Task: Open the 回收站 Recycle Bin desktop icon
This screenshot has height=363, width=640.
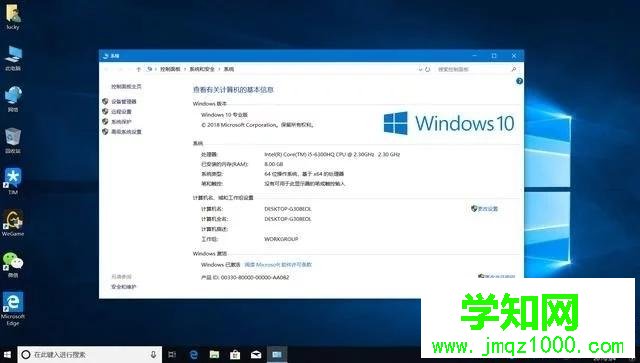Action: click(13, 141)
